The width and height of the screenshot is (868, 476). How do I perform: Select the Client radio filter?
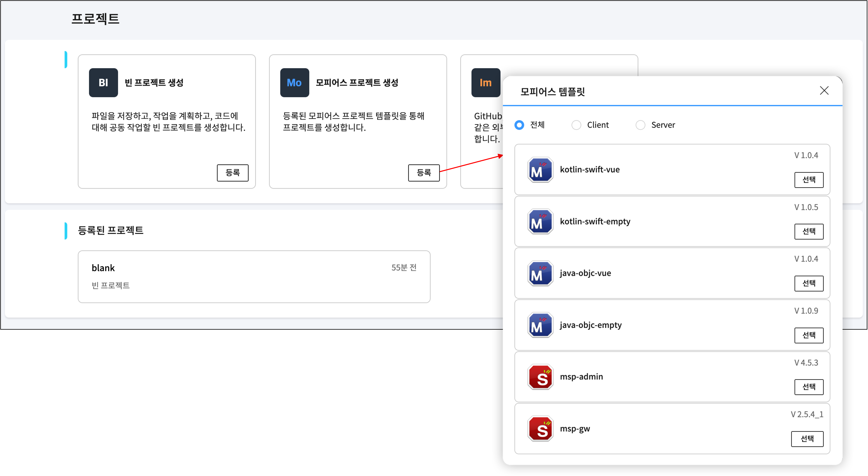(x=576, y=125)
